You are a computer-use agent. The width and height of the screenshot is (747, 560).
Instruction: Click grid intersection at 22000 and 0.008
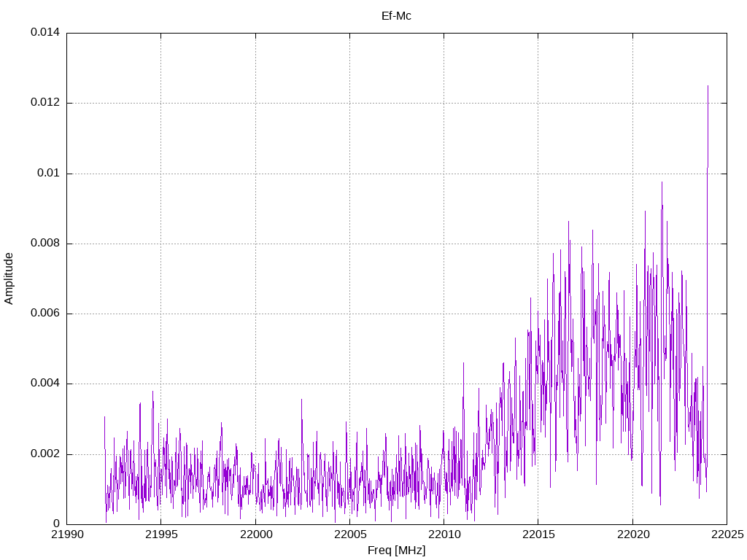pyautogui.click(x=255, y=244)
